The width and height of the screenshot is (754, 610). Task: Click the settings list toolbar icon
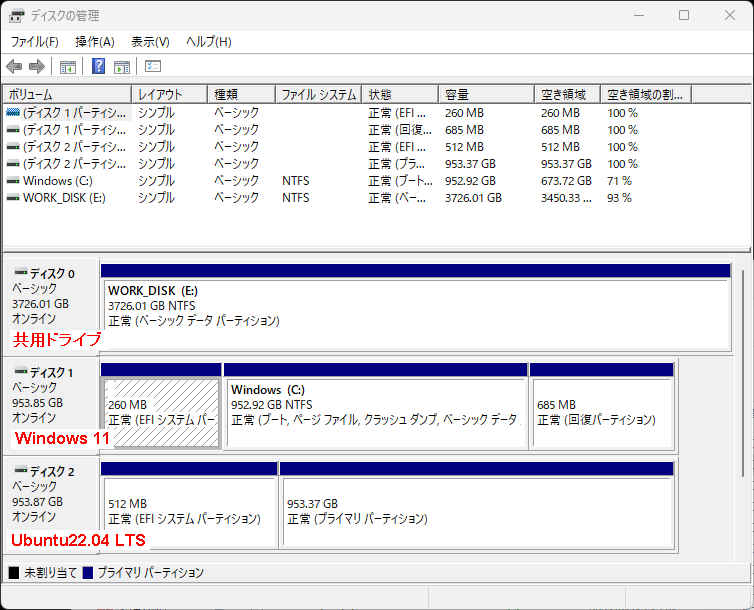[153, 67]
